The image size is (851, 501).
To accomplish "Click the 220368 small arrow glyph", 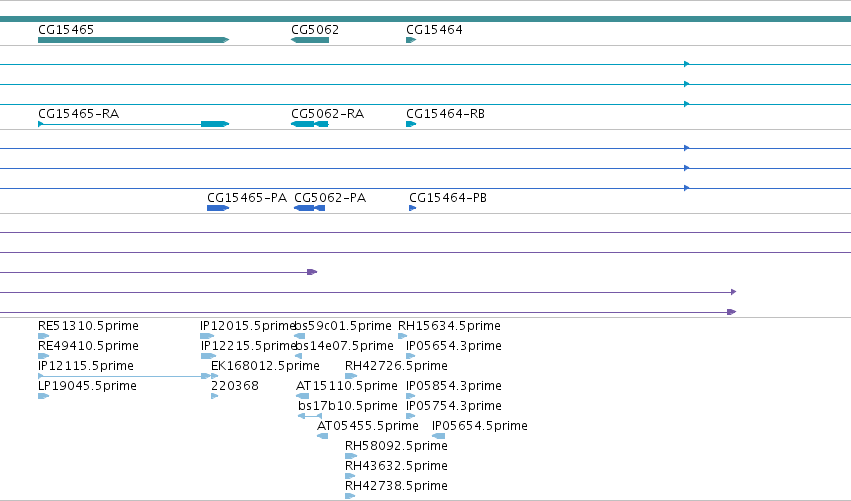I will (214, 396).
